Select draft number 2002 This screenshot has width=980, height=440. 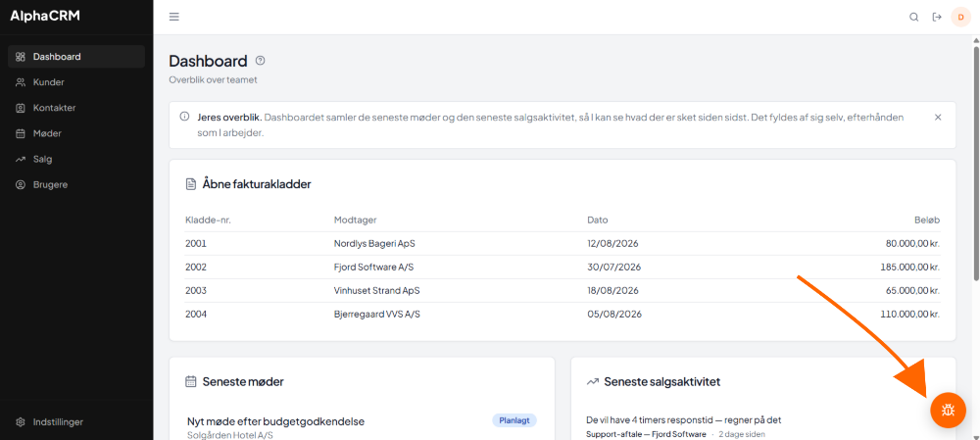[x=196, y=267]
